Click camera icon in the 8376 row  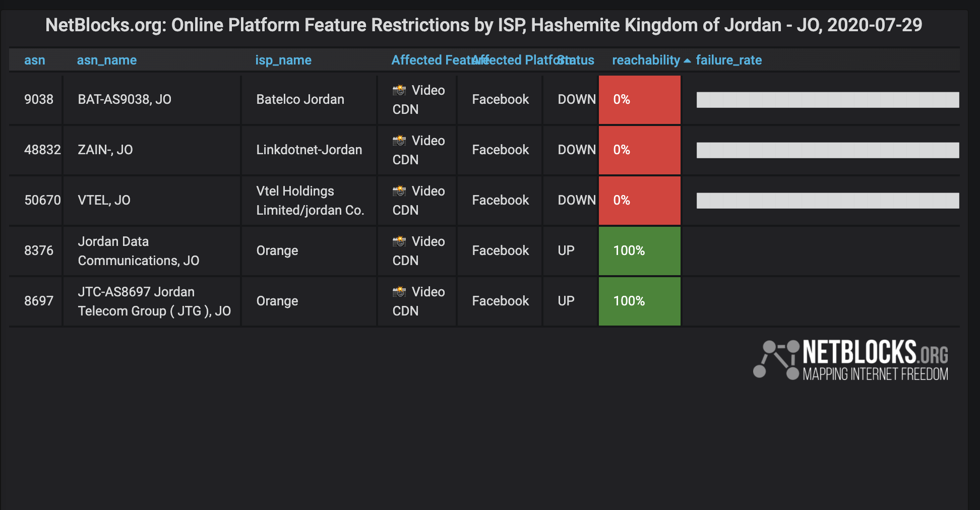399,241
